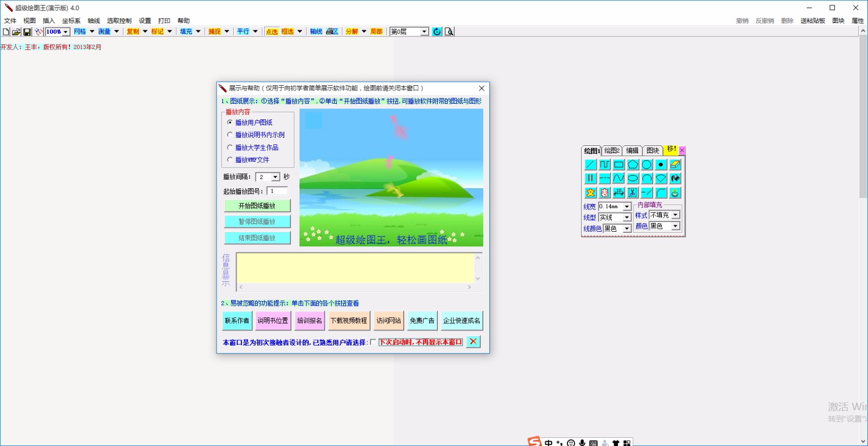Check 下次启动时,不再显示本窗口 checkbox
Viewport: 868px width, 446px height.
click(x=373, y=342)
